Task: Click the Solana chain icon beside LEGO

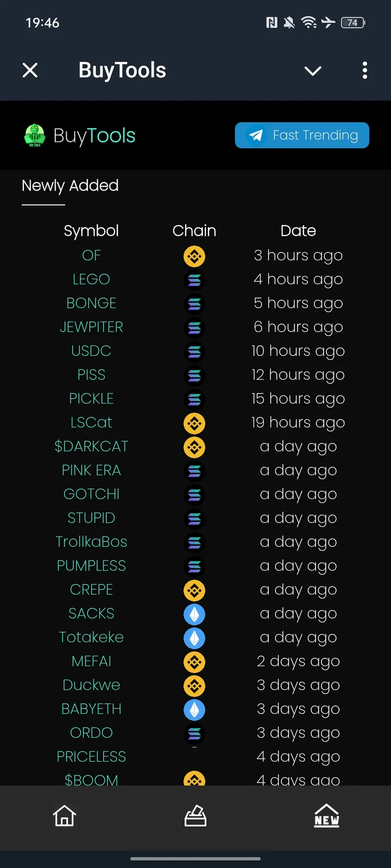Action: [194, 280]
